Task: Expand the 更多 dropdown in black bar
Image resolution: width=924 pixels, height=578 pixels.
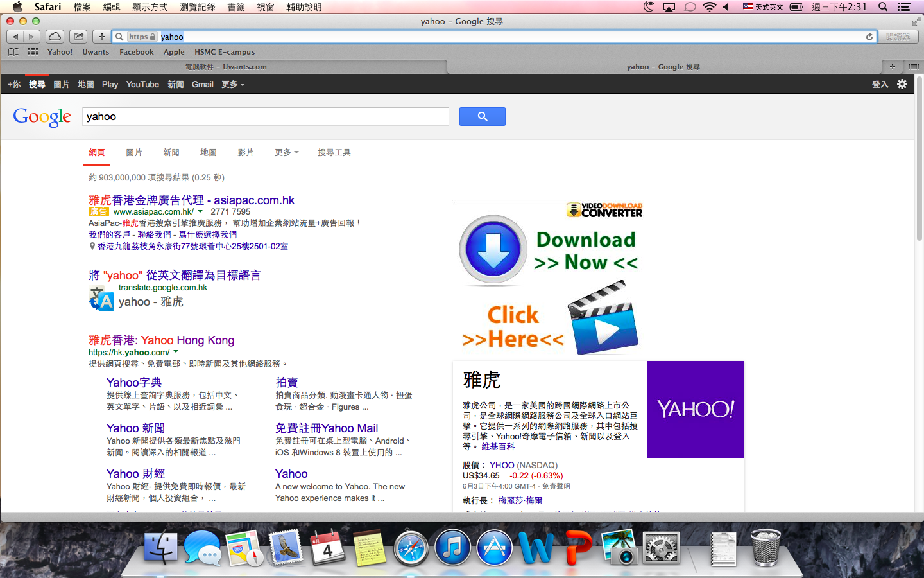Action: (233, 84)
